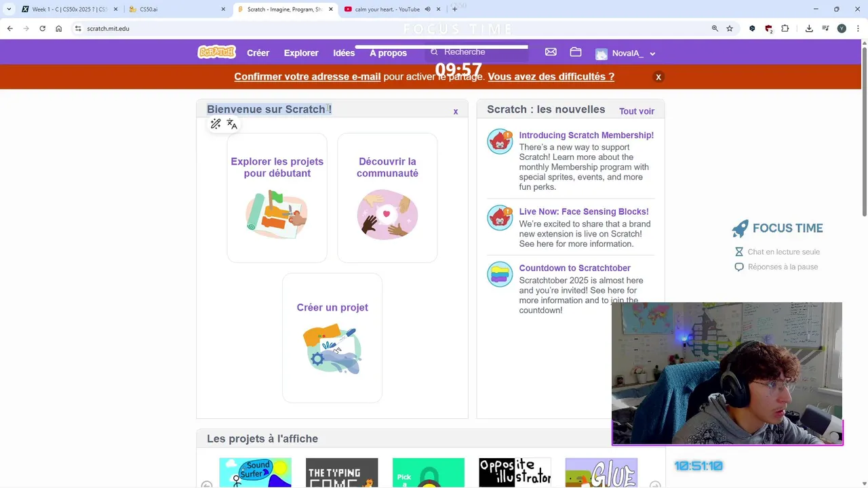Image resolution: width=868 pixels, height=488 pixels.
Task: Click the Chrome profile avatar
Action: click(842, 28)
